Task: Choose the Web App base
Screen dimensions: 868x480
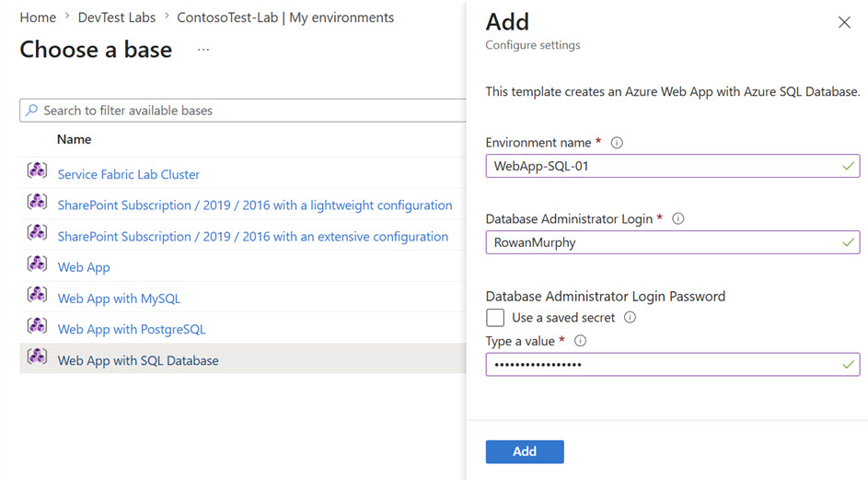Action: pos(84,268)
